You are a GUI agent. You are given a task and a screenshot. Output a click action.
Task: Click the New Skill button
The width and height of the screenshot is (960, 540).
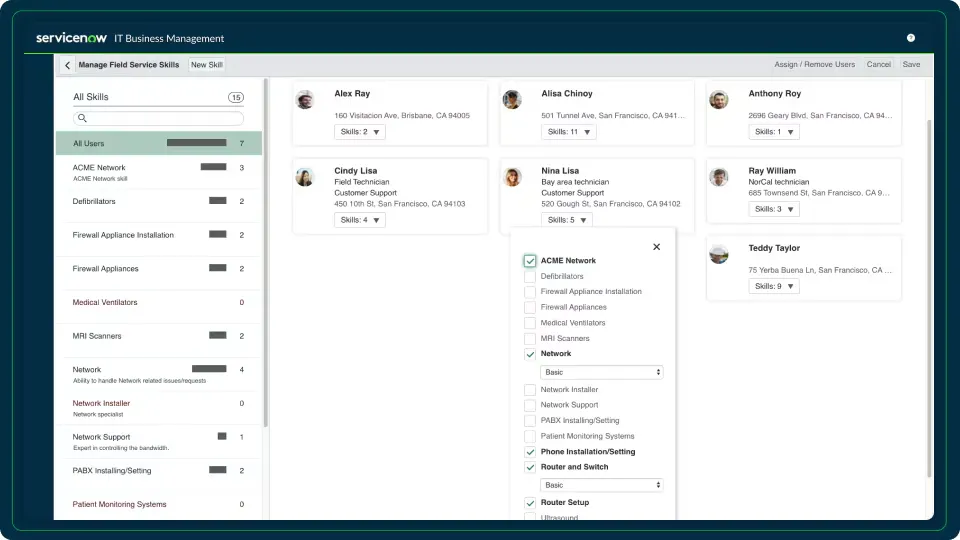[x=206, y=65]
